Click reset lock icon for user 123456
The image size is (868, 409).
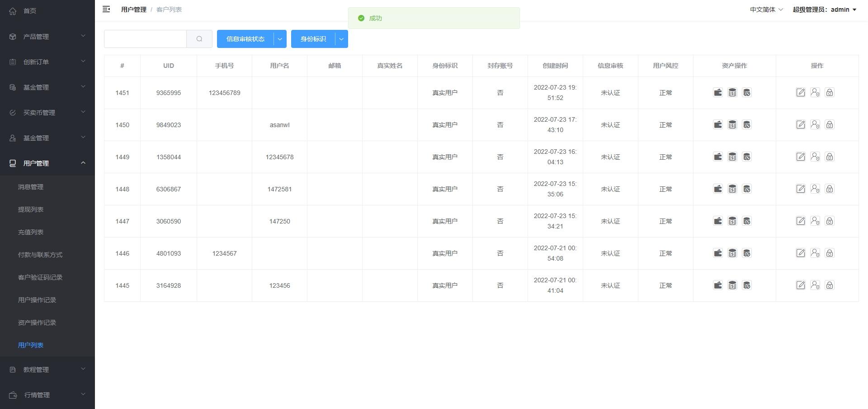click(x=830, y=285)
